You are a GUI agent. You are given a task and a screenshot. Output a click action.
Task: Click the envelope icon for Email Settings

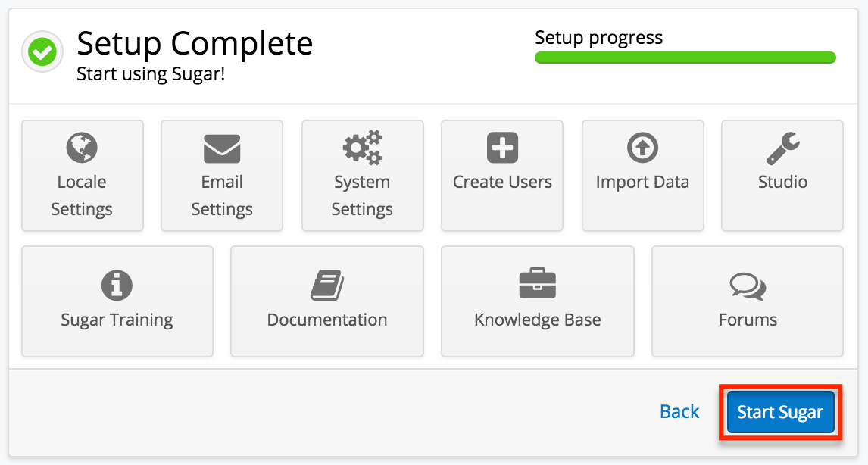coord(222,148)
